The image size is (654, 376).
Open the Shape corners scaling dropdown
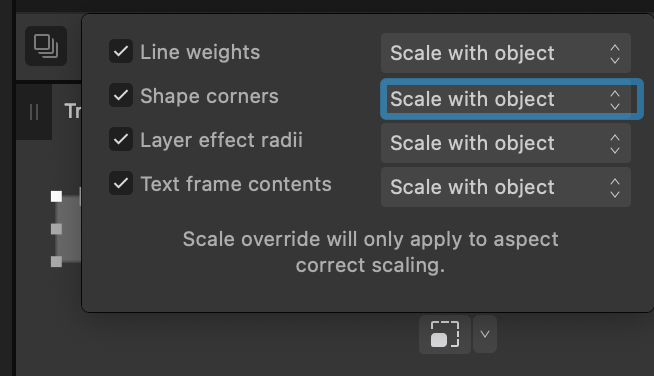click(511, 99)
